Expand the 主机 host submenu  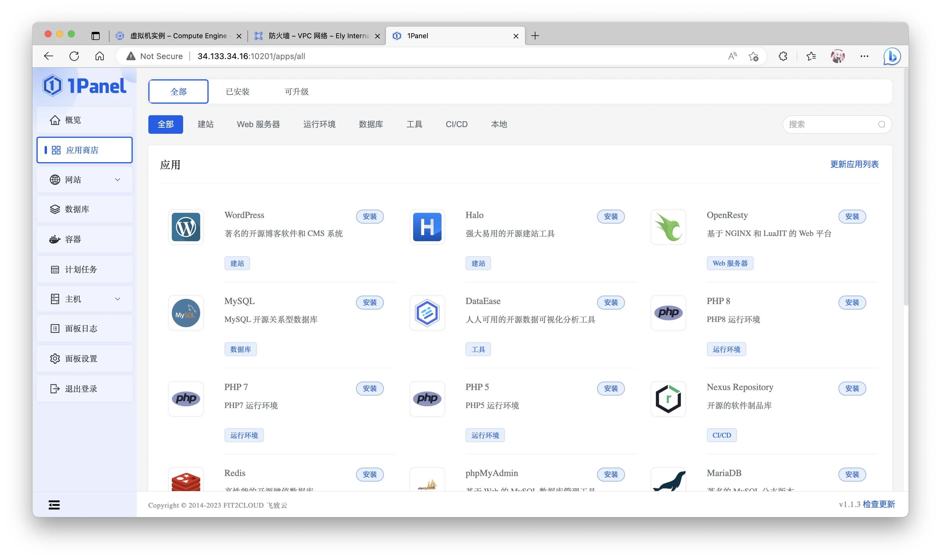point(84,299)
